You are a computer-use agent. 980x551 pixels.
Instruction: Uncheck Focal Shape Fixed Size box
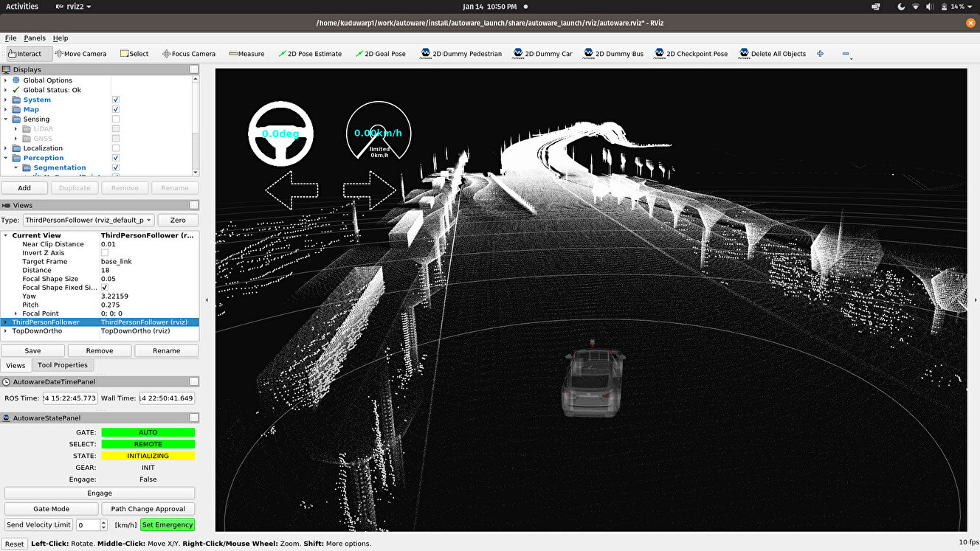[105, 288]
